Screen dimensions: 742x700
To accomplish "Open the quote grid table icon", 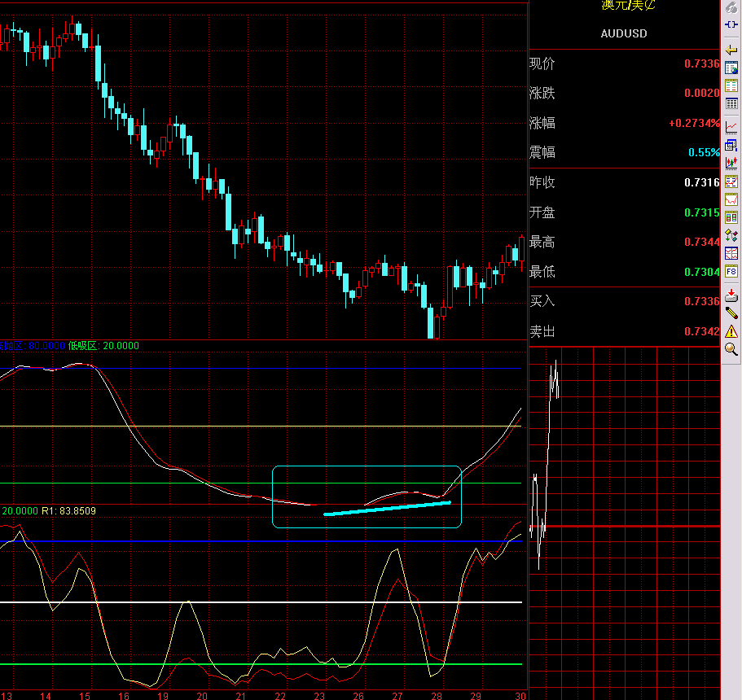I will point(731,104).
